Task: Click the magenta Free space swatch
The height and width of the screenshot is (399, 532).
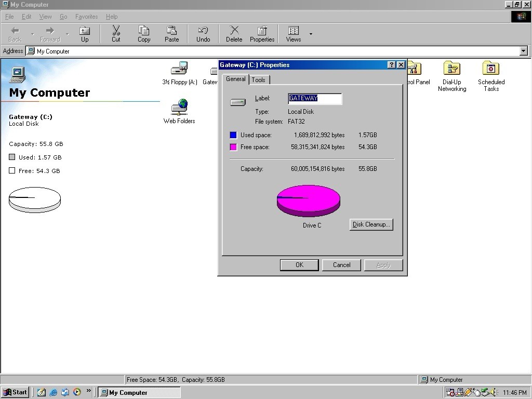Action: (x=233, y=147)
